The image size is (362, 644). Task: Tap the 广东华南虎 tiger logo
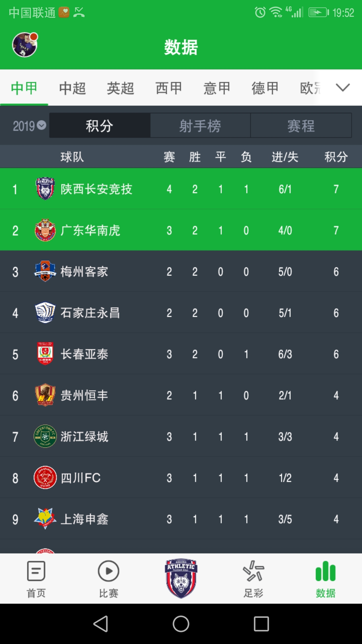pos(45,230)
